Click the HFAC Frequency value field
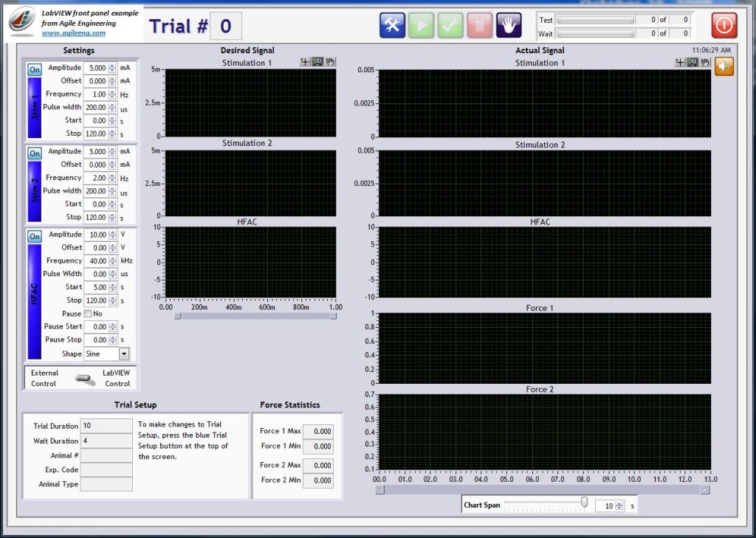756x538 pixels. (95, 261)
